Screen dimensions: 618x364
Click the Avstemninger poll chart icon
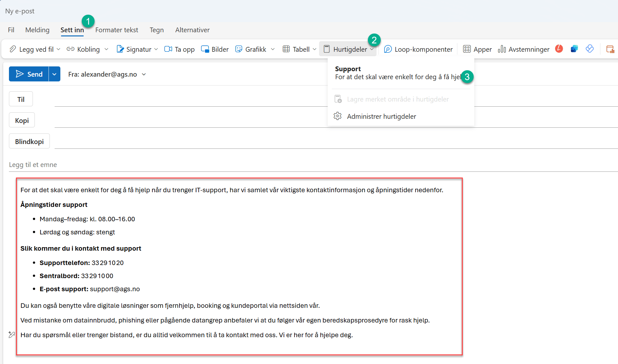point(502,49)
